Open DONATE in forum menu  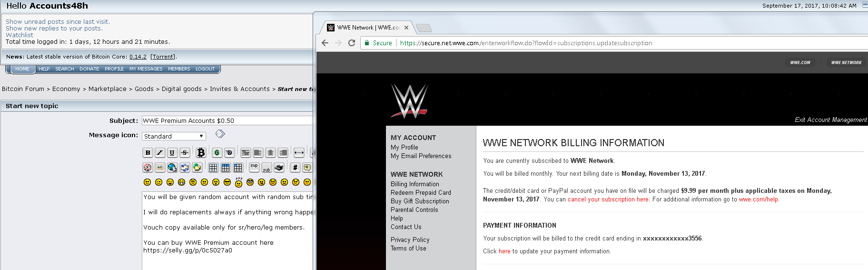point(89,69)
